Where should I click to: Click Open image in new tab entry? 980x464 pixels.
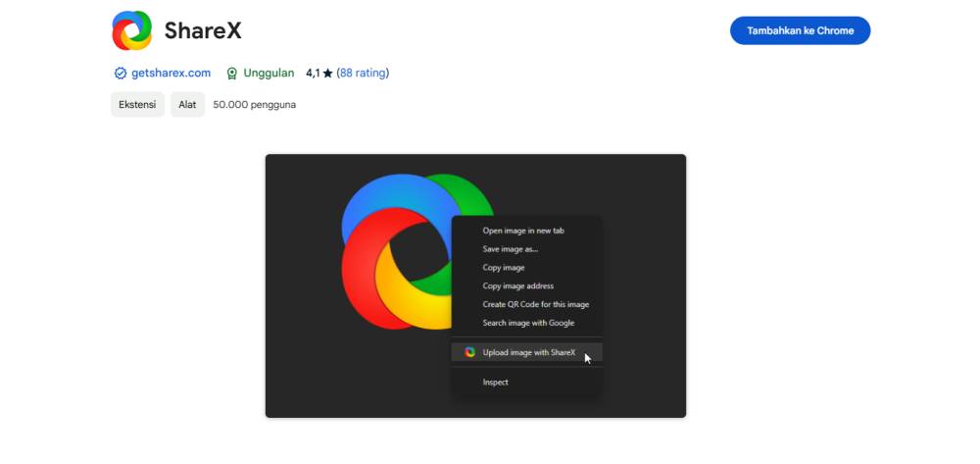(526, 231)
